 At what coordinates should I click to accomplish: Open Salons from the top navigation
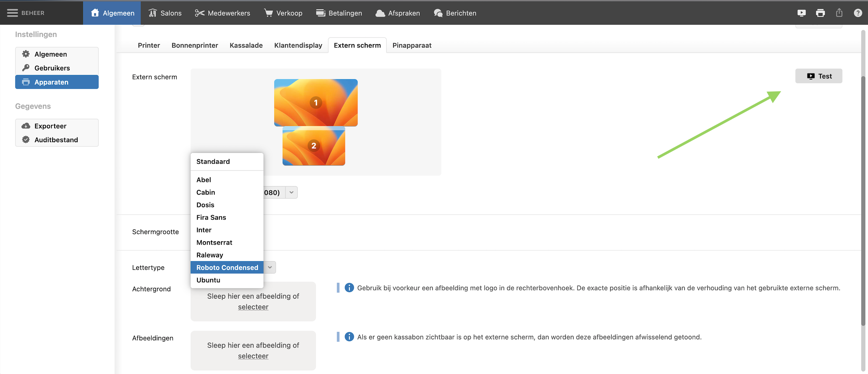click(165, 13)
